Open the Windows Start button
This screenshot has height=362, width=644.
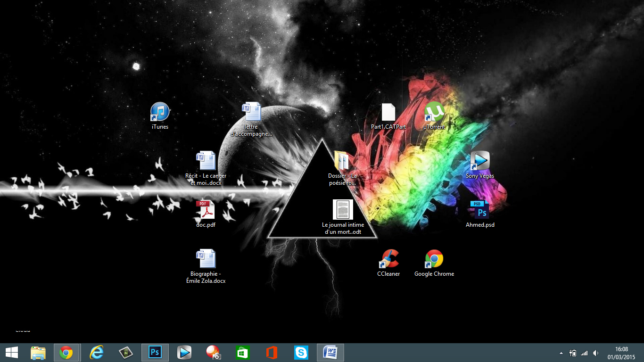[12, 353]
